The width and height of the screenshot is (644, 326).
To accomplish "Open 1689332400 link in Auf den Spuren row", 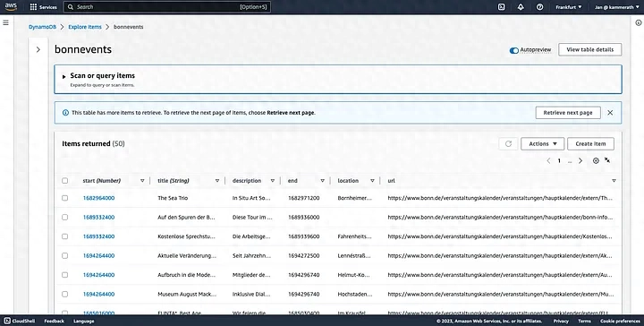I will 98,217.
